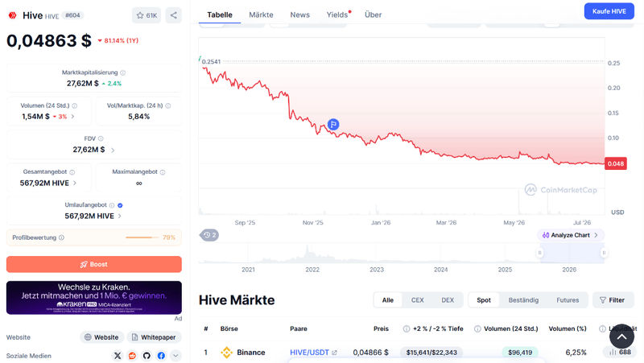
Task: Open the GitHub social media icon
Action: pos(147,356)
